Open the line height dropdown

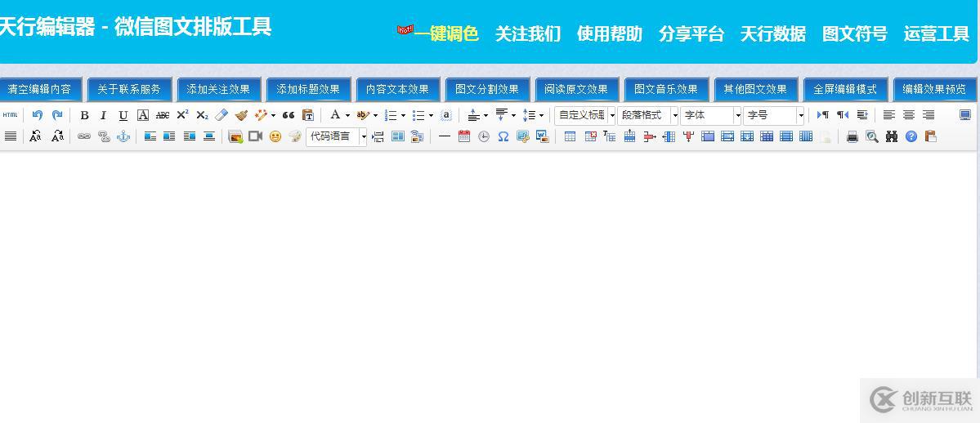540,116
